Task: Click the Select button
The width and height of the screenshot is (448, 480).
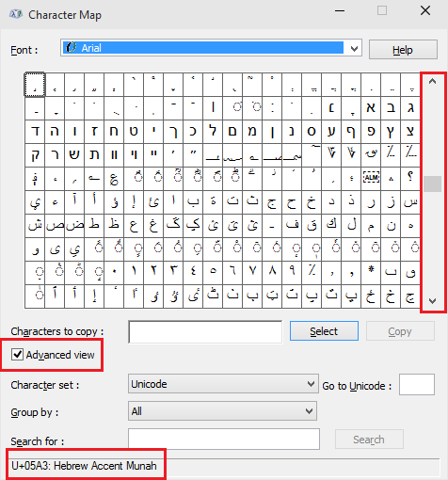Action: [x=324, y=331]
